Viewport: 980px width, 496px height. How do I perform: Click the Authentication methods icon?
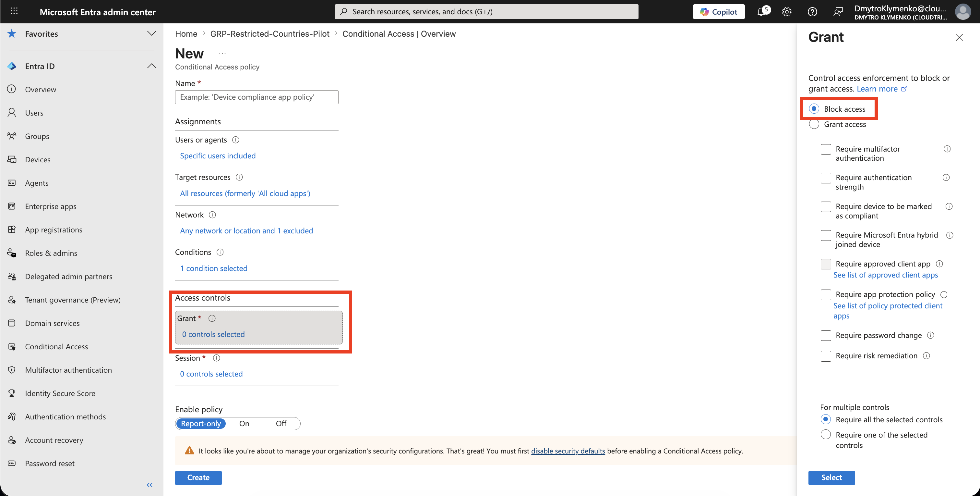click(12, 416)
